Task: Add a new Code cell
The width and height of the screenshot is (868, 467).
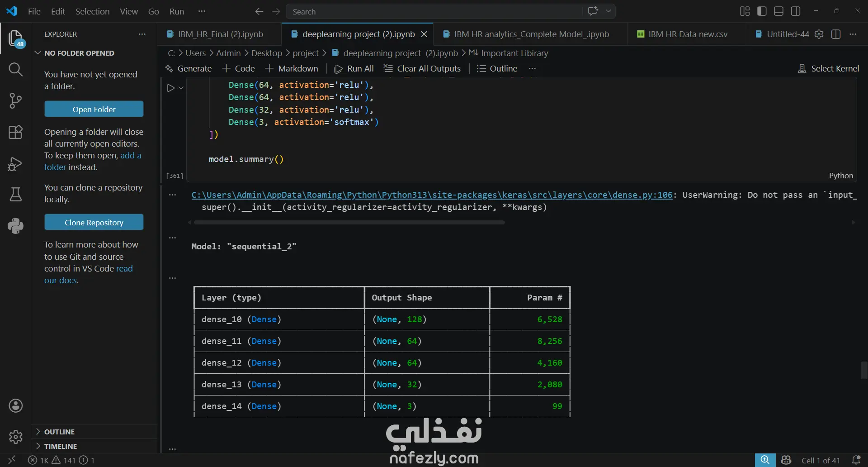Action: (239, 69)
